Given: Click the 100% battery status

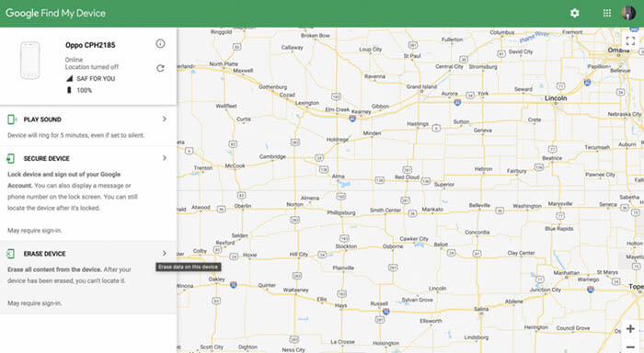Looking at the screenshot, I should tap(85, 90).
